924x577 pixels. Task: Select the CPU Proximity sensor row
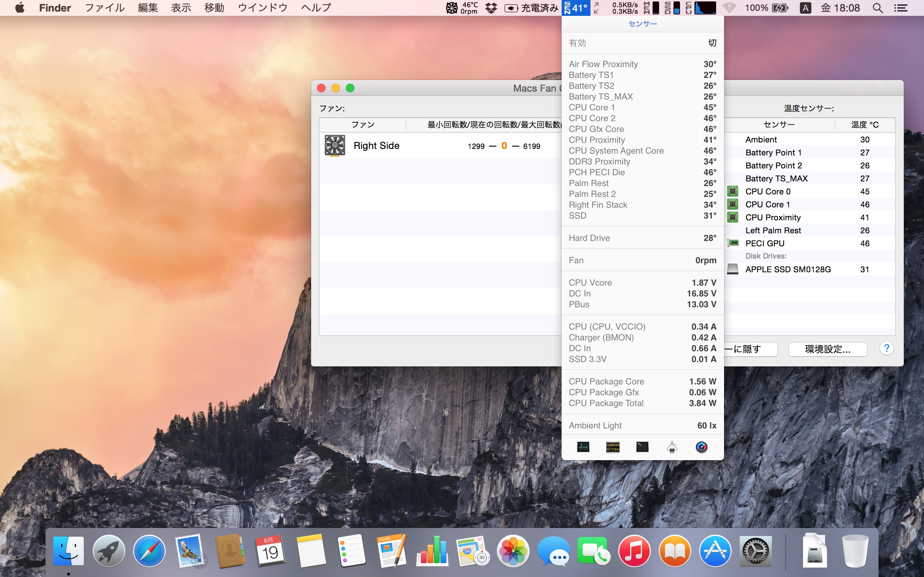click(x=773, y=217)
